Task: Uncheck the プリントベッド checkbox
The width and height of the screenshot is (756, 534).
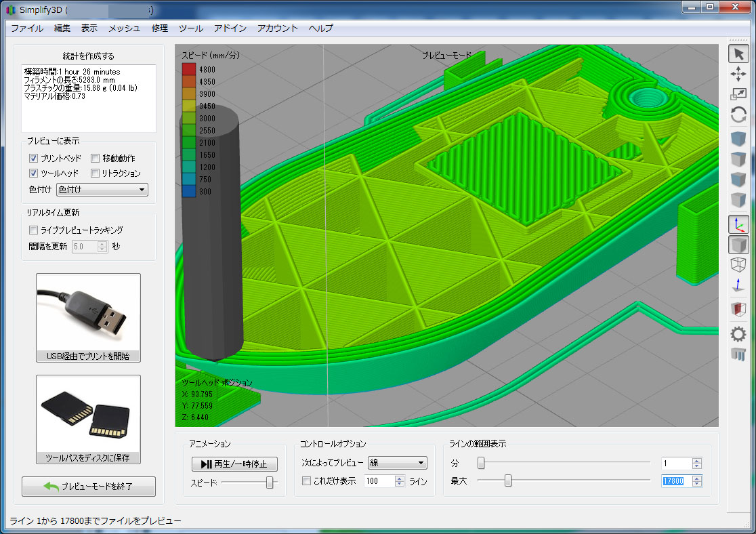Action: pyautogui.click(x=33, y=158)
